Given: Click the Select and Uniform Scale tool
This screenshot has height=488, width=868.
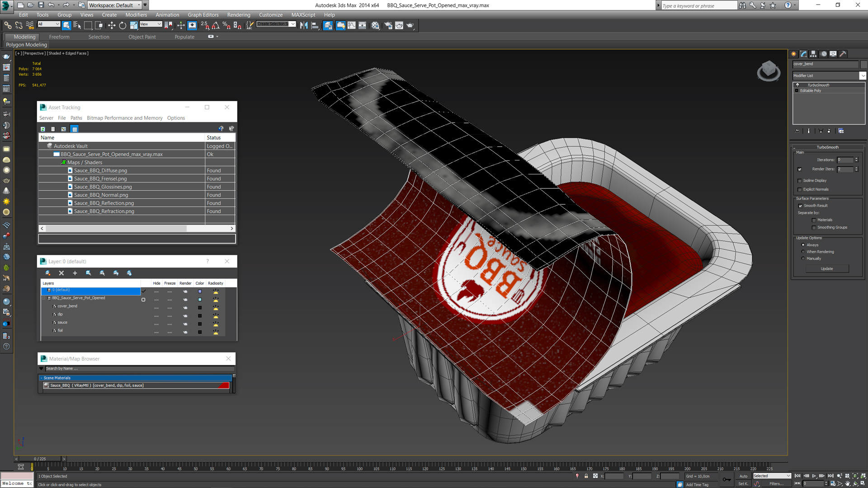Looking at the screenshot, I should pos(134,25).
